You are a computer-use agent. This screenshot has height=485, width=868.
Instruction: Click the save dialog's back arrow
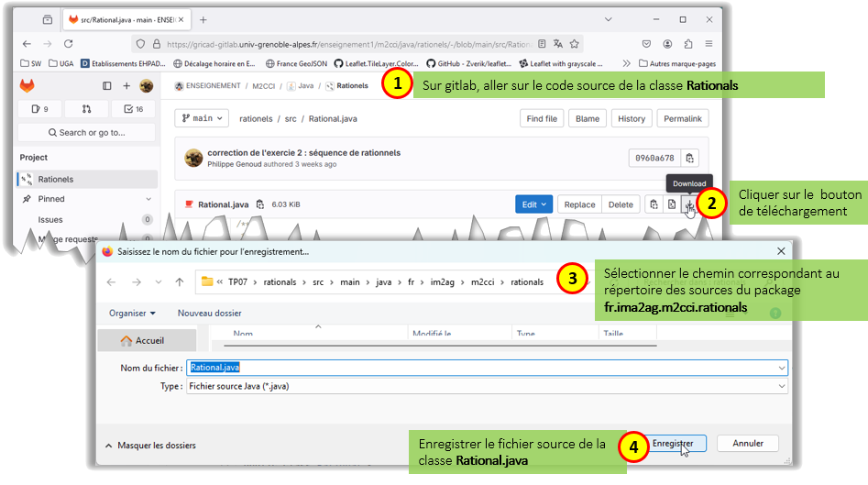pos(111,282)
